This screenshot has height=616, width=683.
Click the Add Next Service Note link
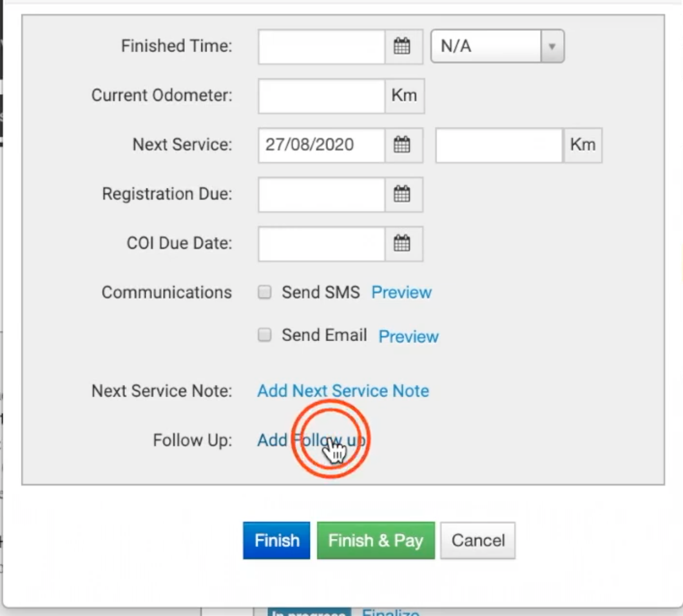point(343,390)
